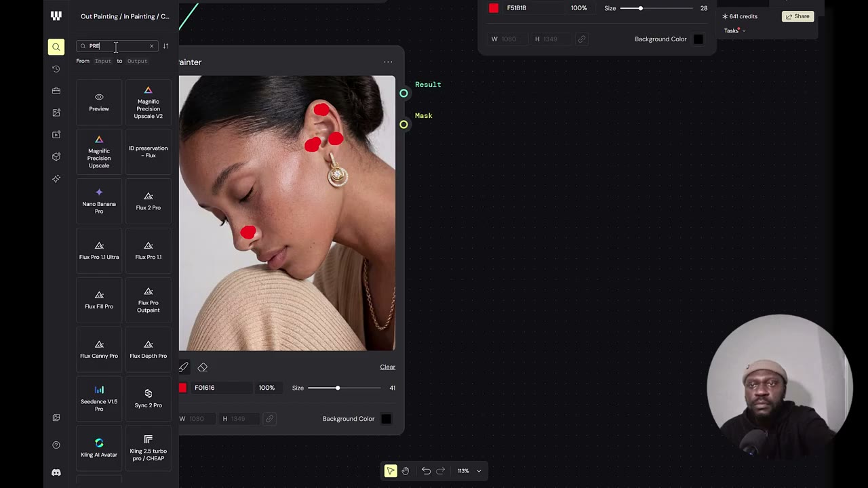The width and height of the screenshot is (868, 488).
Task: Open the red F01616 brush color swatch
Action: [182, 388]
